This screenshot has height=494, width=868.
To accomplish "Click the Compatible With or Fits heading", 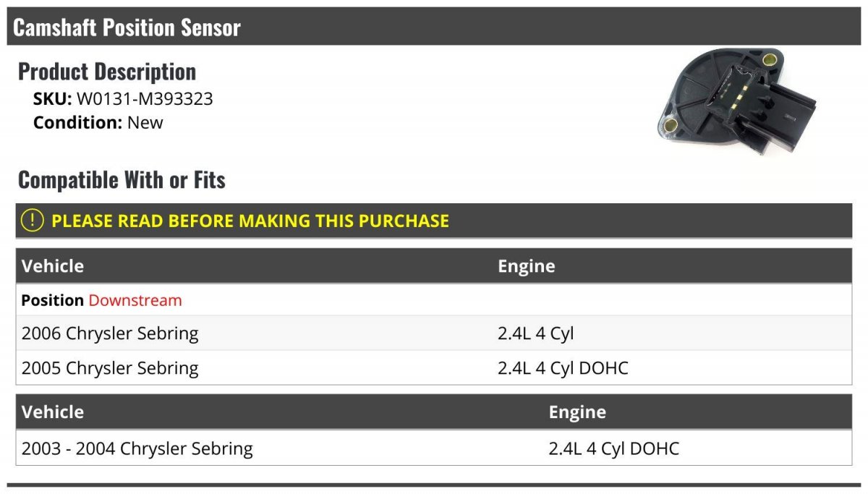I will 122,180.
